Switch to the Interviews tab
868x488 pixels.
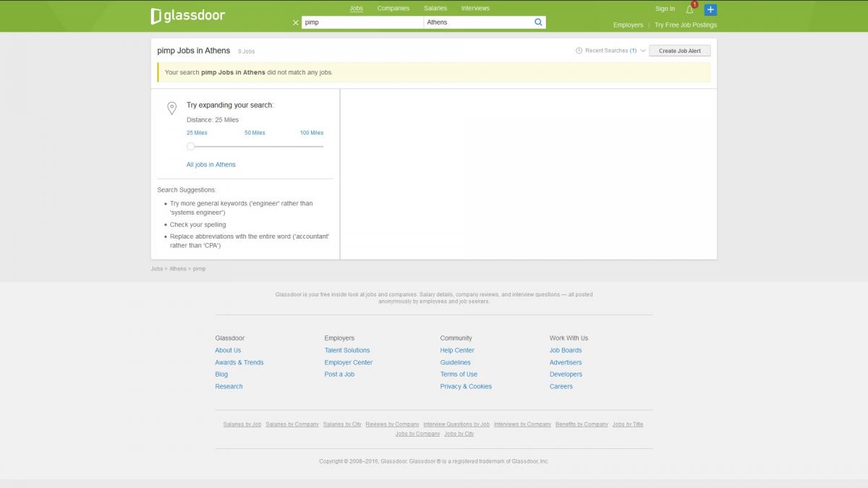coord(475,9)
